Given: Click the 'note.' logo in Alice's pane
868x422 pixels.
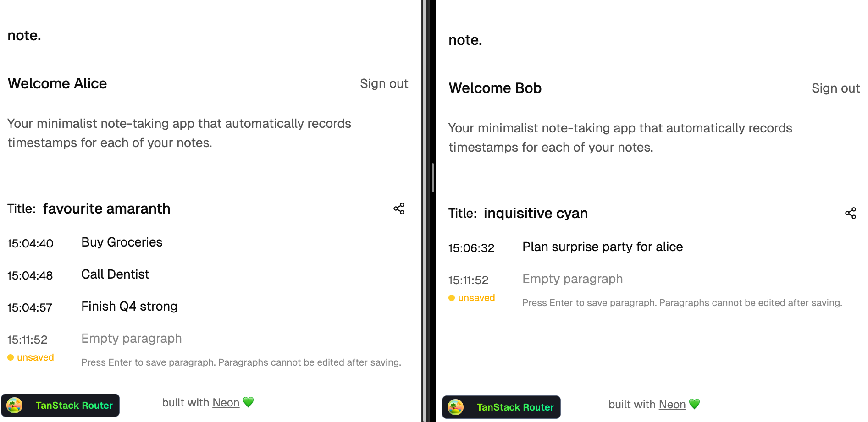Looking at the screenshot, I should point(24,36).
